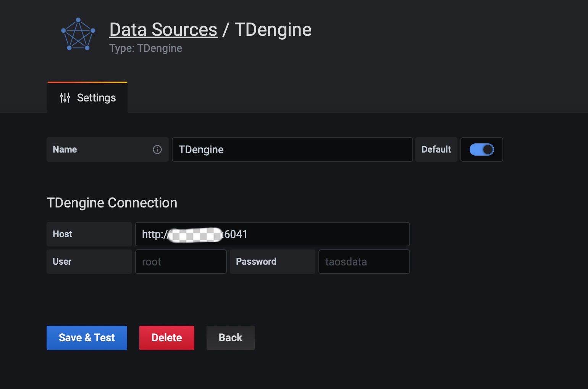
Task: Go back using the Back button
Action: coord(230,338)
